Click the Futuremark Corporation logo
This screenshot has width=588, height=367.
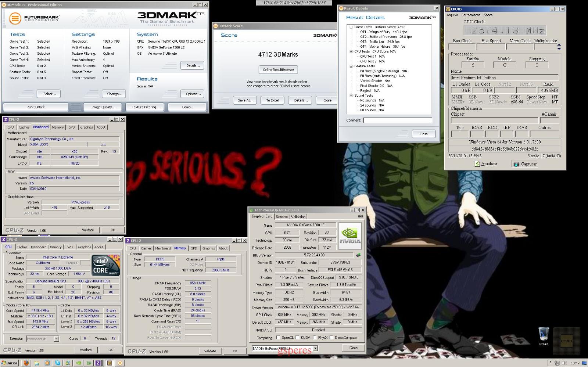(x=34, y=18)
